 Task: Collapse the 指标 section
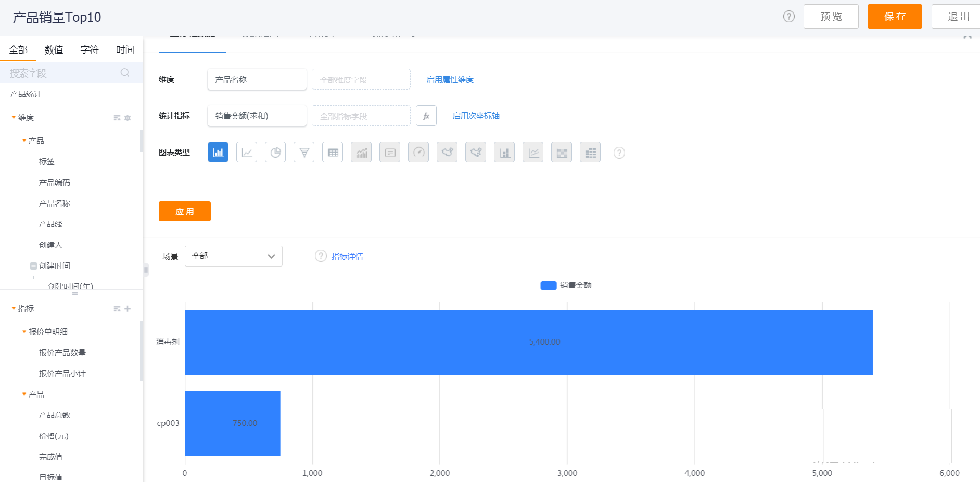pos(14,308)
